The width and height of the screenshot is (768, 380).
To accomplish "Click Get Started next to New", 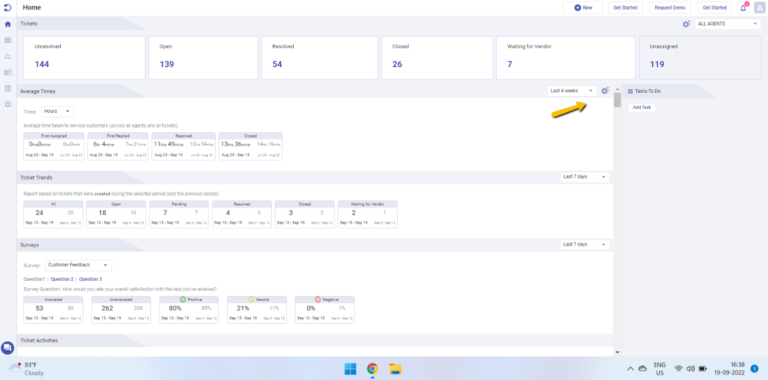I will pyautogui.click(x=625, y=8).
